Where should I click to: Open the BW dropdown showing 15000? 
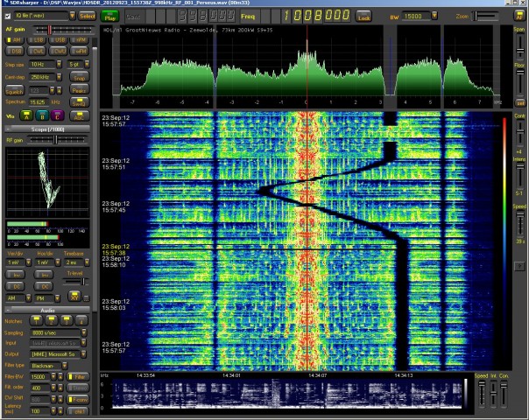click(434, 16)
